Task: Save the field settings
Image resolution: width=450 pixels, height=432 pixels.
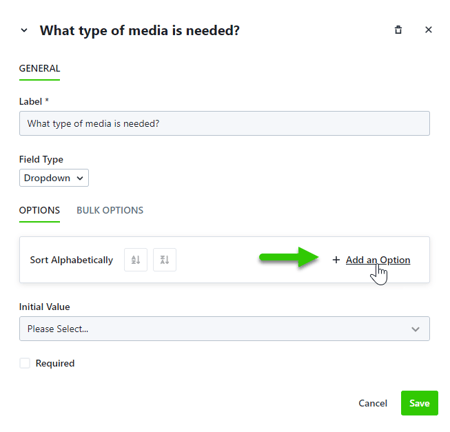Action: 419,403
